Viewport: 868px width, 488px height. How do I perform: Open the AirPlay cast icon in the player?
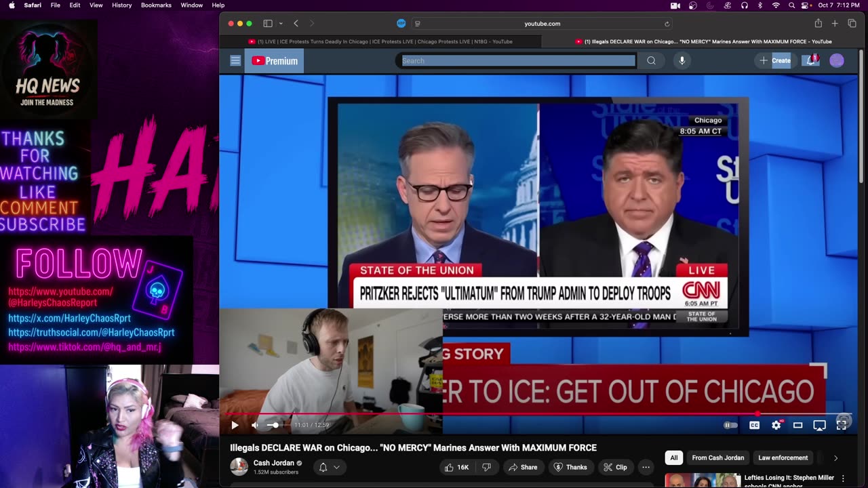819,425
